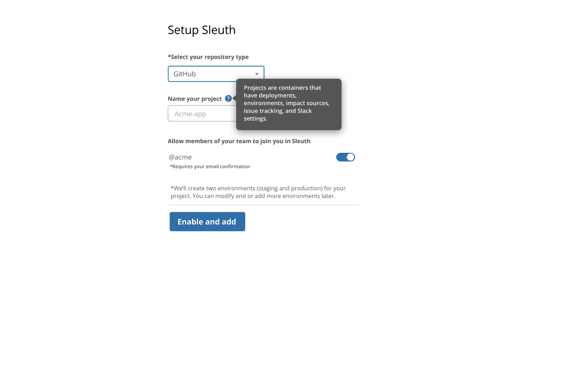Click the GitHub text in the selector
This screenshot has height=378, width=588.
tap(185, 74)
